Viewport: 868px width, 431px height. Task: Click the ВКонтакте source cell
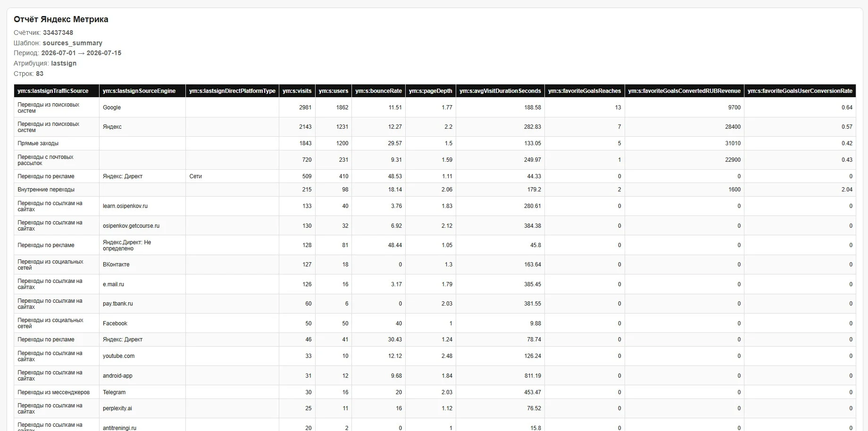point(142,265)
